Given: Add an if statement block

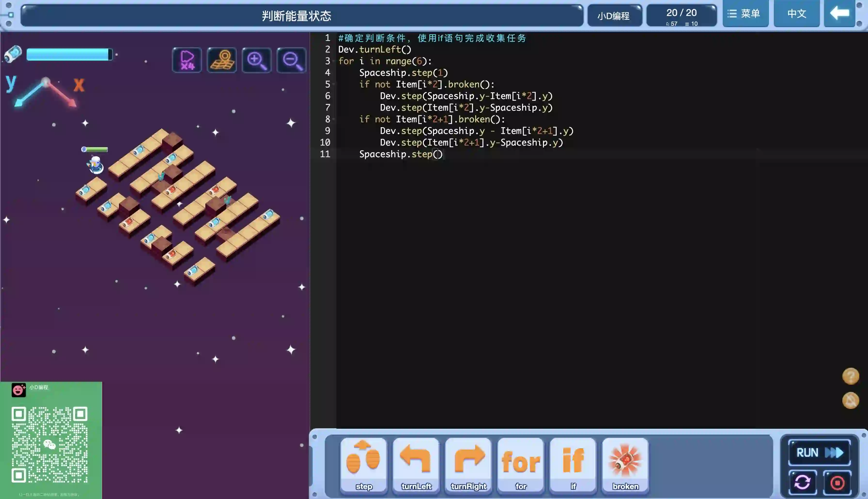Looking at the screenshot, I should 573,465.
